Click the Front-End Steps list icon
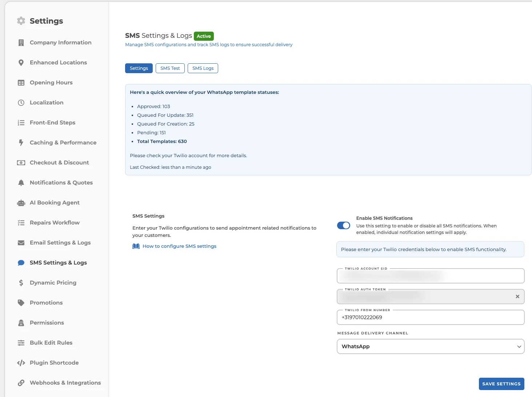This screenshot has width=532, height=397. [21, 123]
